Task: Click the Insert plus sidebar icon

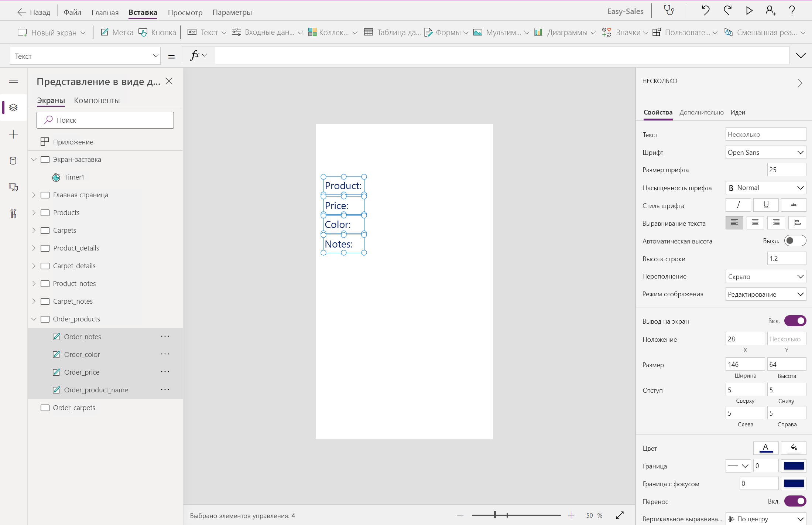Action: tap(13, 134)
